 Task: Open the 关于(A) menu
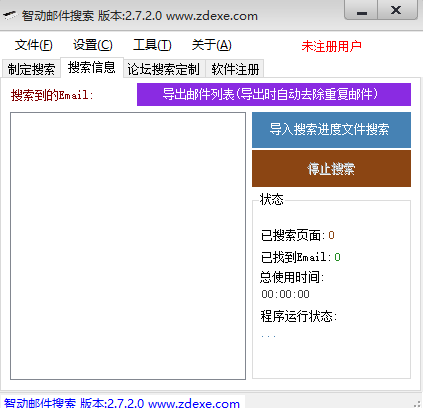(x=212, y=45)
